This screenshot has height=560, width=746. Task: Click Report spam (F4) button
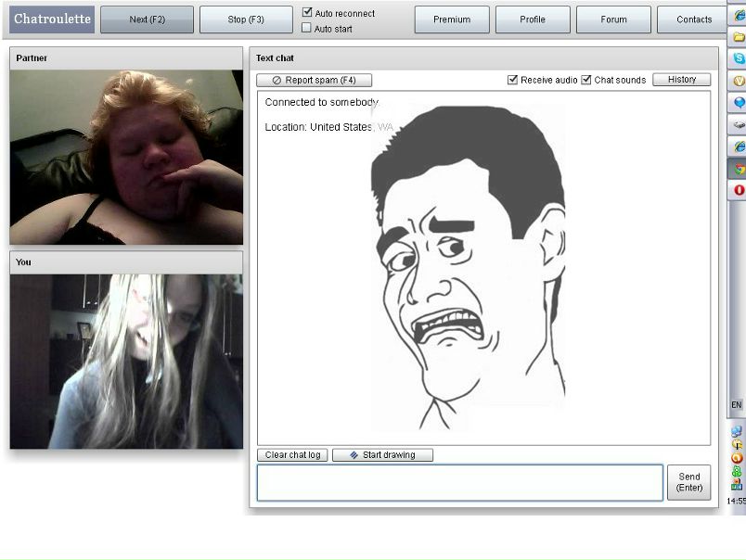point(314,81)
